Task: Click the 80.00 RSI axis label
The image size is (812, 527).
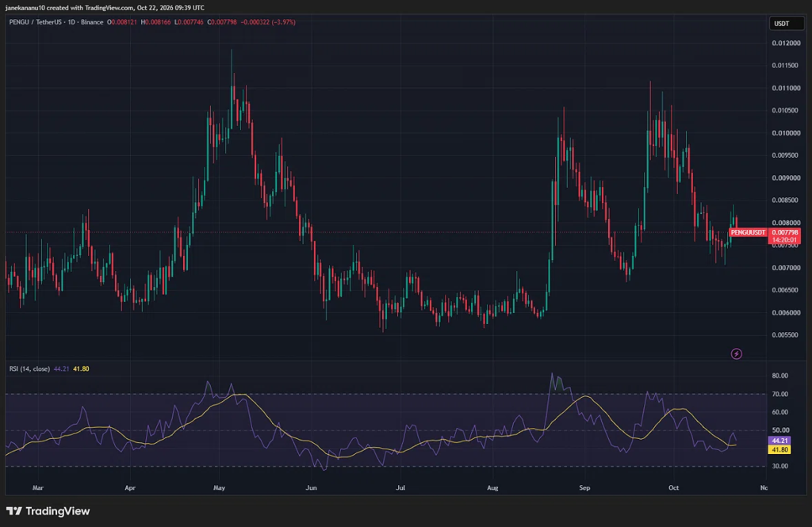Action: point(780,376)
